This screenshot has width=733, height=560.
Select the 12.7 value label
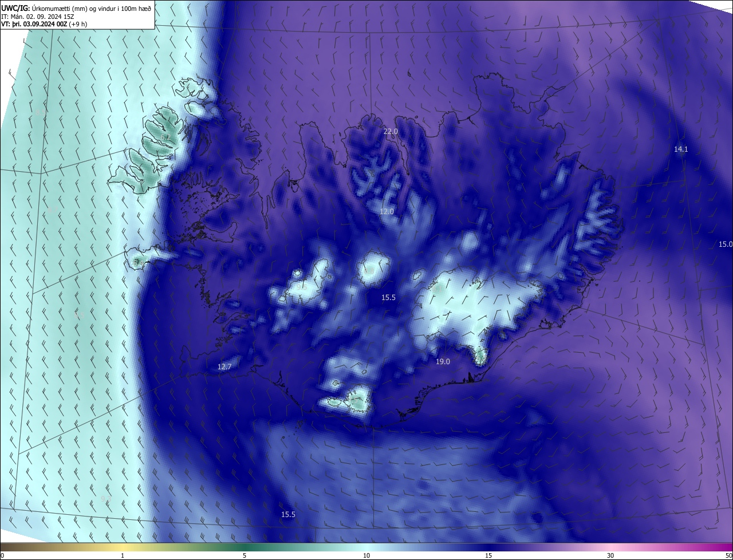coord(224,367)
